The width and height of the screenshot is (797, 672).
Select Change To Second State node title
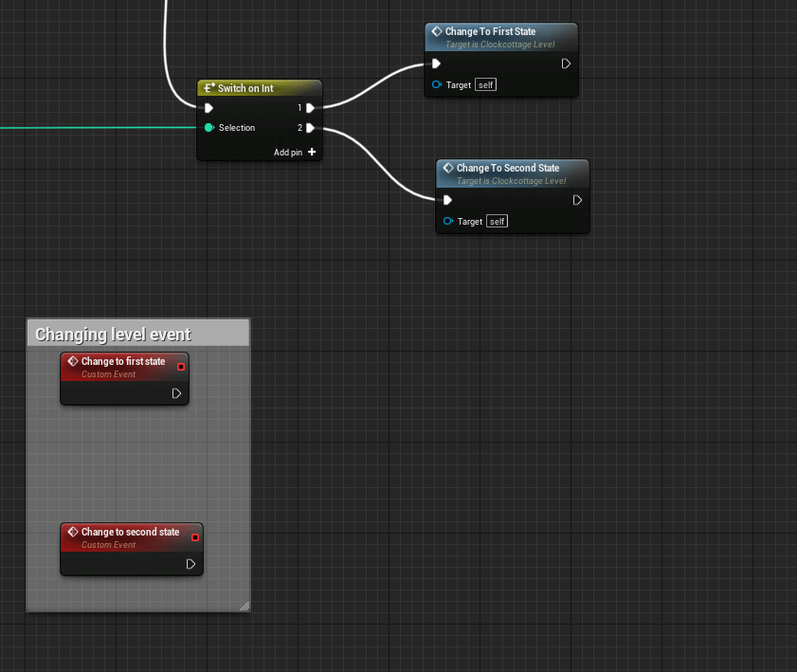[x=508, y=168]
